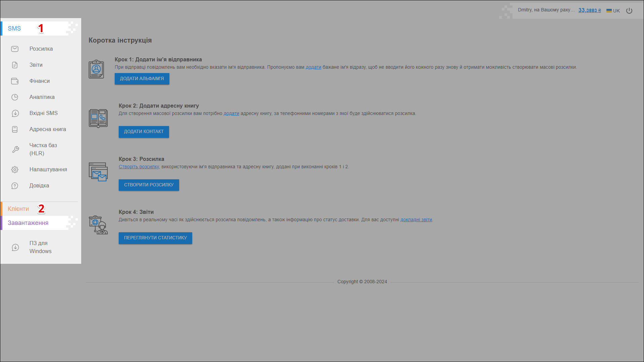Follow the докладні звіти link
This screenshot has height=362, width=644.
click(416, 220)
